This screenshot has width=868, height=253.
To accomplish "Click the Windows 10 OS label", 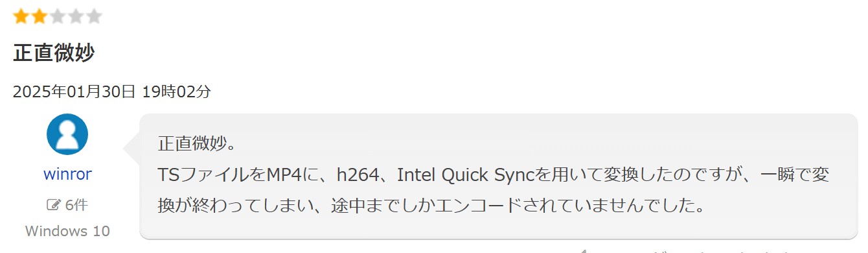I will point(67,231).
